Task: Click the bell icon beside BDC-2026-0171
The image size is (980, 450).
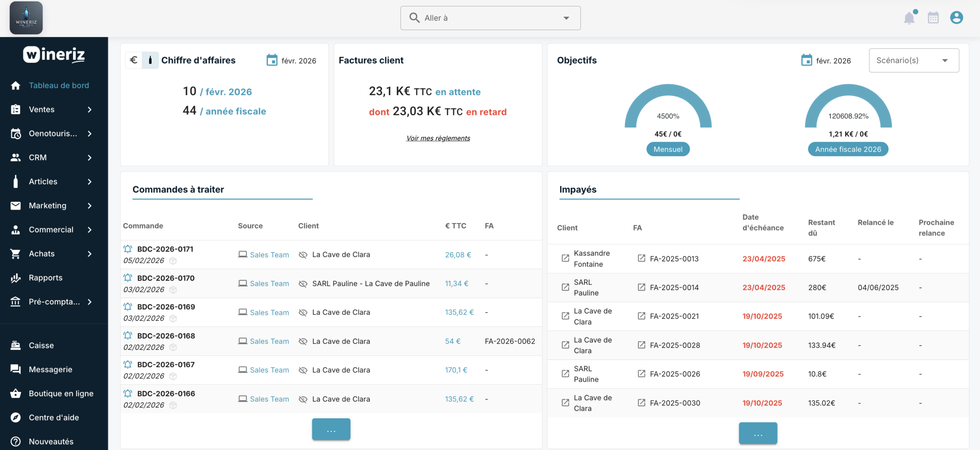Action: tap(128, 249)
